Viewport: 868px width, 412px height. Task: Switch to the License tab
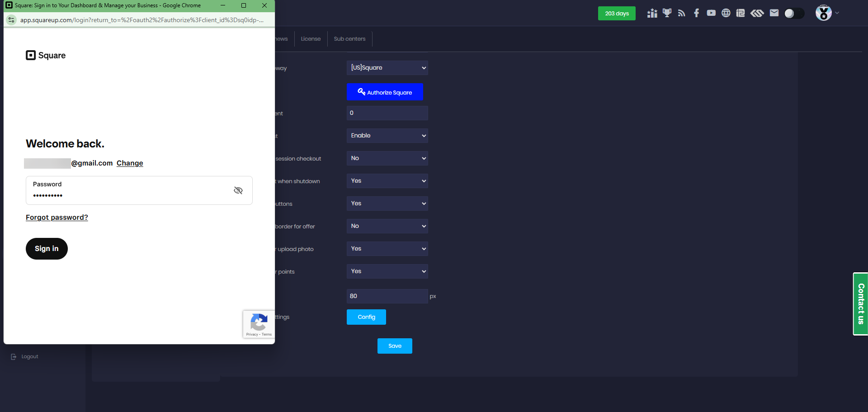(x=311, y=39)
